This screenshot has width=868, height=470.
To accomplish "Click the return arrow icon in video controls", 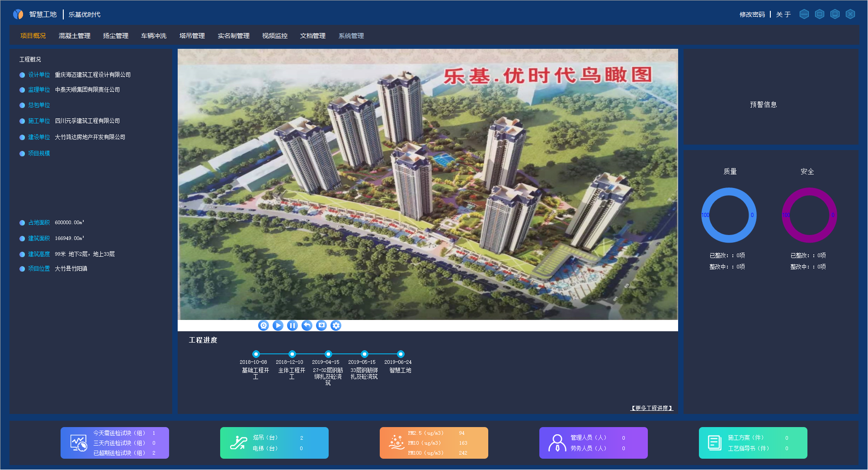I will point(307,325).
